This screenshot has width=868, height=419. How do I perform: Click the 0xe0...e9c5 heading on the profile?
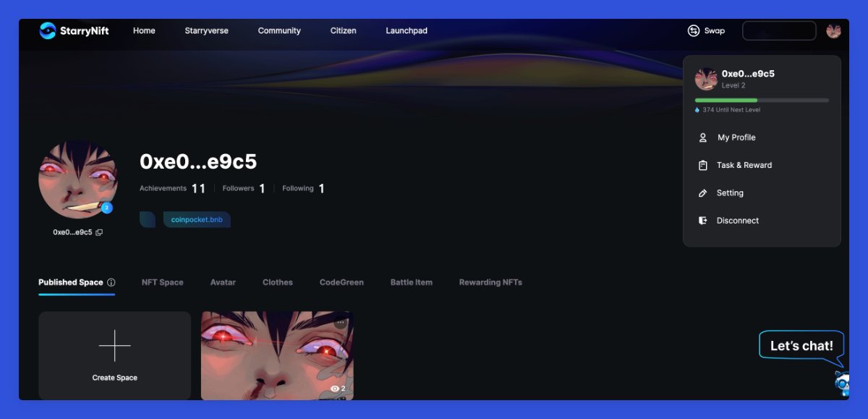click(198, 161)
